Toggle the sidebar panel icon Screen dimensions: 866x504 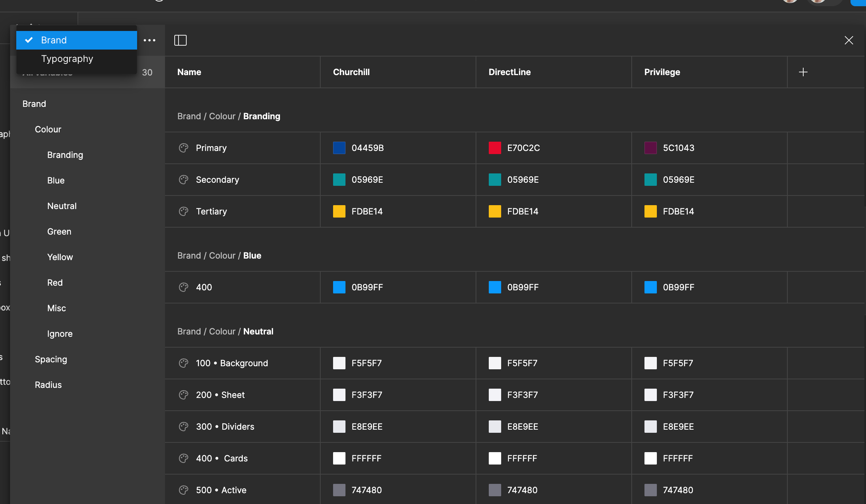point(180,40)
